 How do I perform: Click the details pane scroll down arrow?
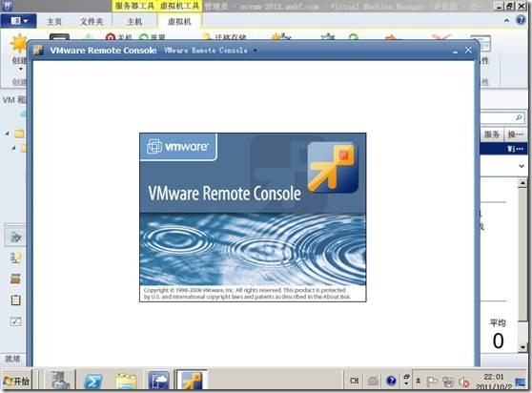pyautogui.click(x=522, y=347)
